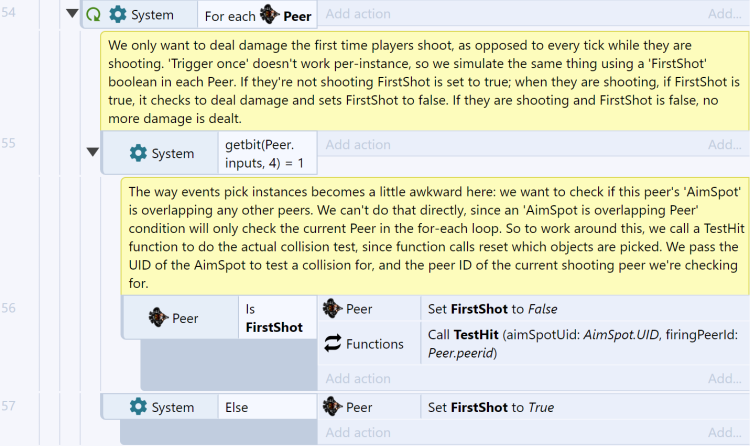This screenshot has height=446, width=750.
Task: Click the Add... link on event 54
Action: 725,14
